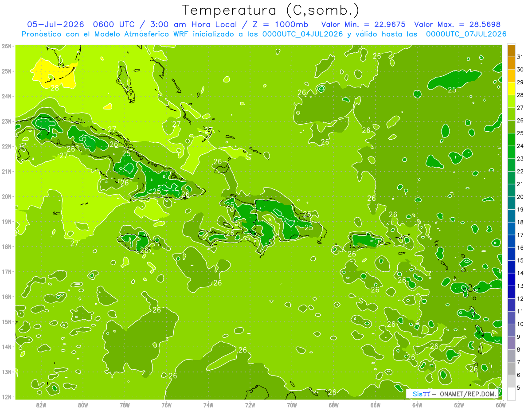
Task: Select the pressure level "Z = 1000mb"
Action: point(281,24)
